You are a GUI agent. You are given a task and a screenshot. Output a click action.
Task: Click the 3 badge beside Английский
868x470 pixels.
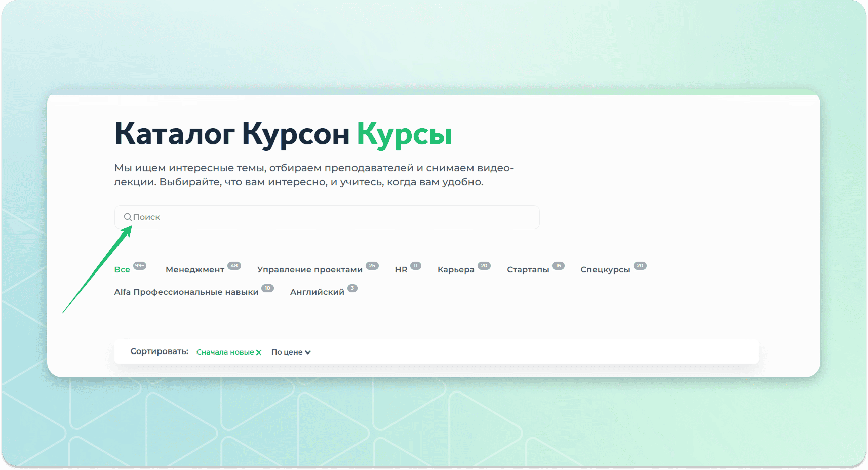click(x=352, y=288)
